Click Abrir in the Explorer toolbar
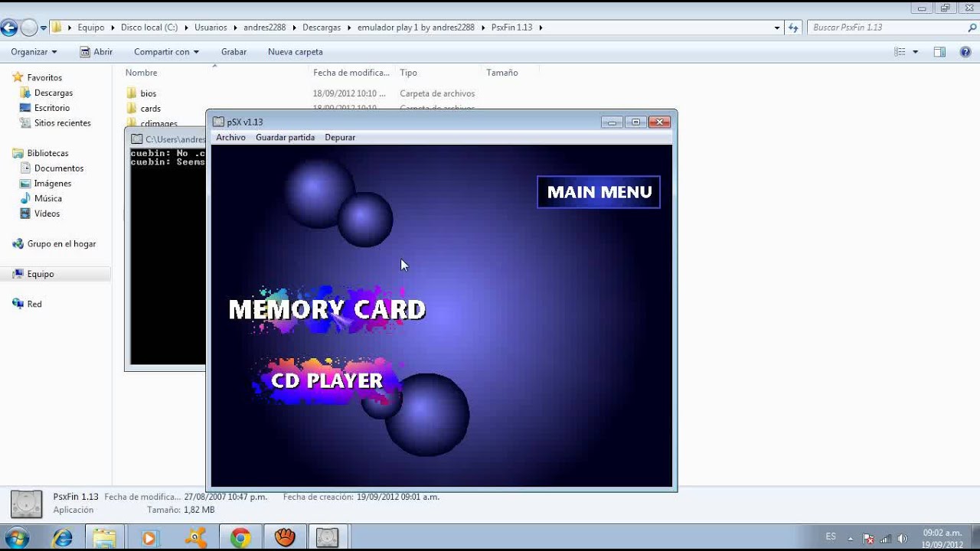Screen dimensions: 980x551 [96, 52]
